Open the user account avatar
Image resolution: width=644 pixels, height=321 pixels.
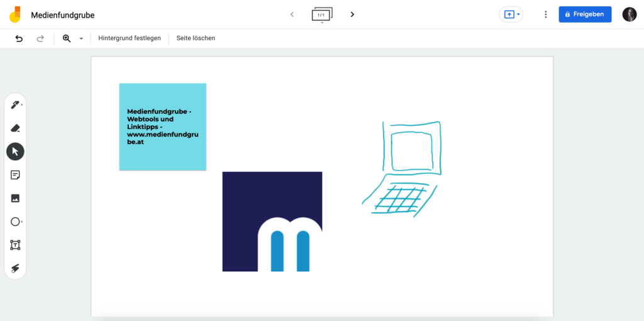pyautogui.click(x=629, y=14)
